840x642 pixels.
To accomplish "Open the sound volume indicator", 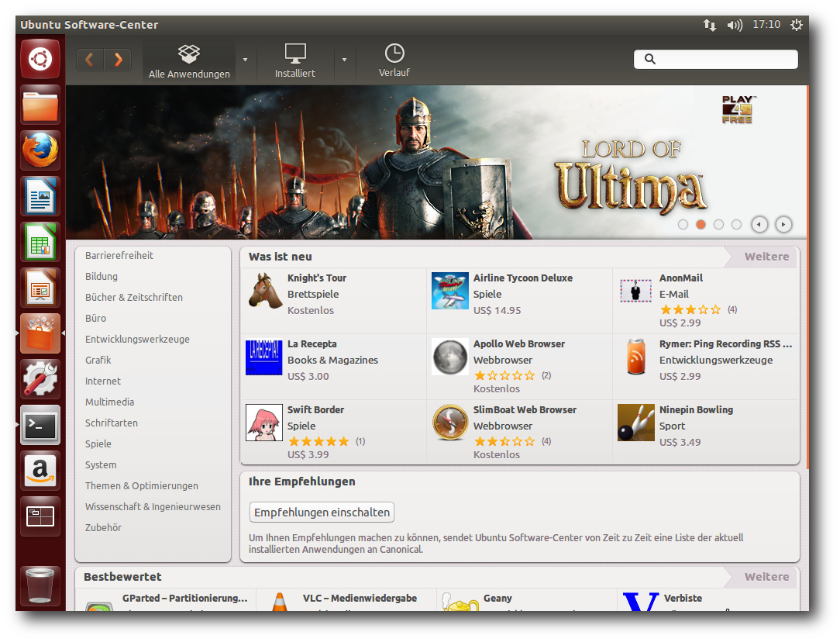I will click(735, 25).
